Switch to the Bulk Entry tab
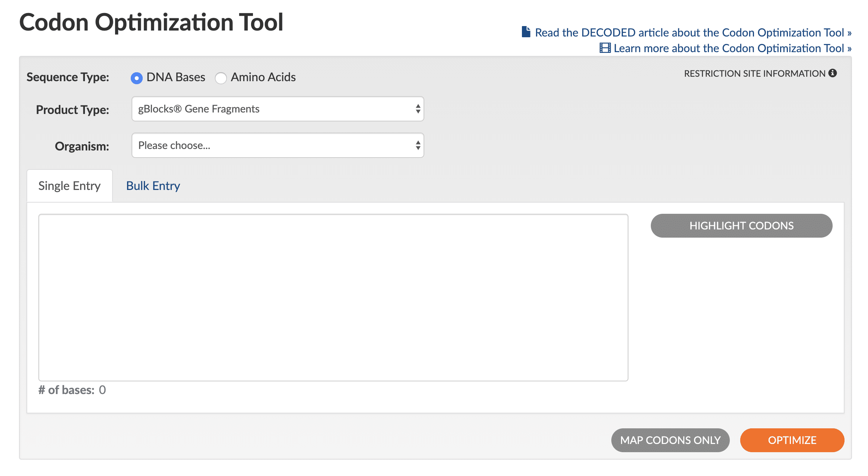Image resolution: width=868 pixels, height=476 pixels. (x=153, y=186)
